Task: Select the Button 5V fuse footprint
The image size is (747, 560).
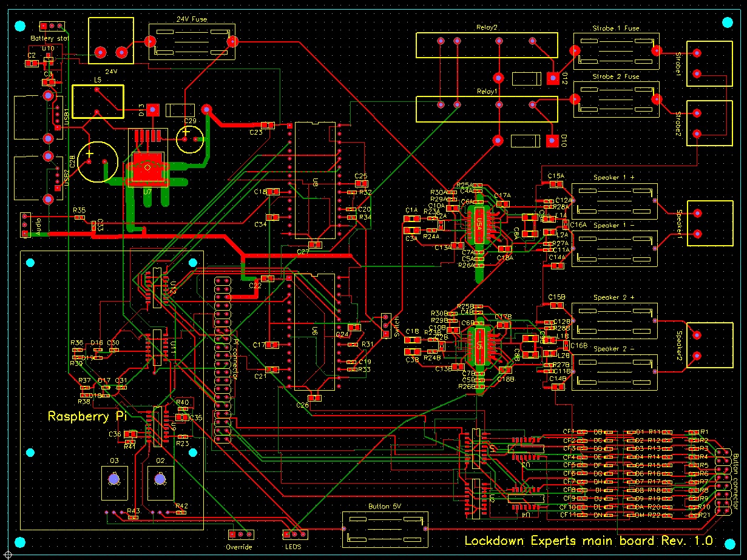Action: tap(385, 529)
